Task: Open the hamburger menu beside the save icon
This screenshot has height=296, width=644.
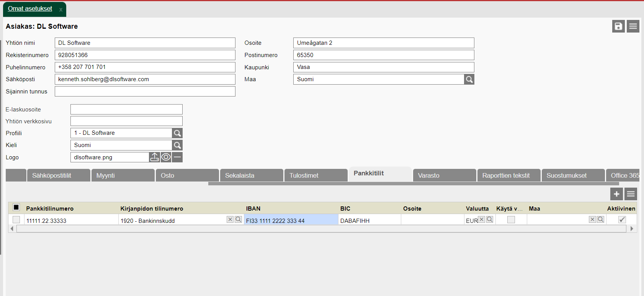Action: pos(633,26)
